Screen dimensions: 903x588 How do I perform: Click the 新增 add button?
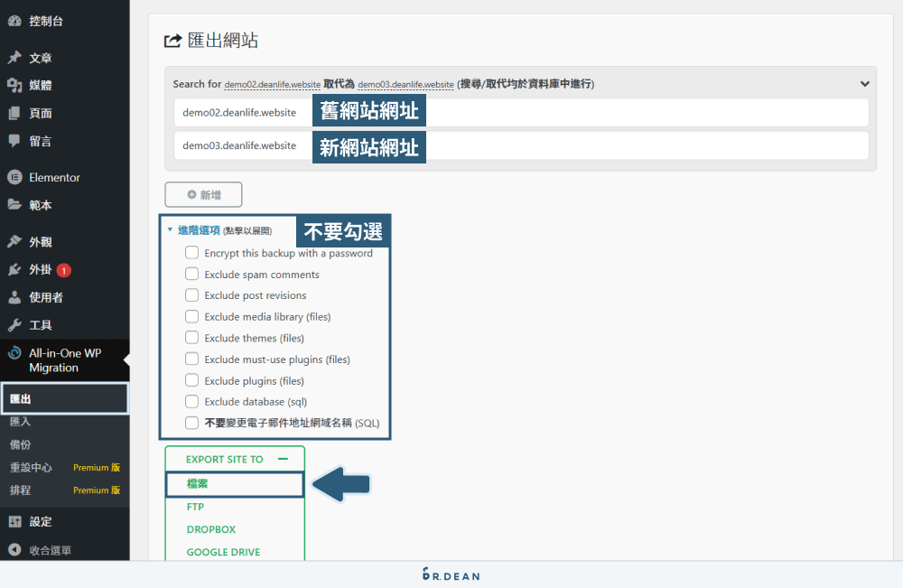tap(202, 194)
